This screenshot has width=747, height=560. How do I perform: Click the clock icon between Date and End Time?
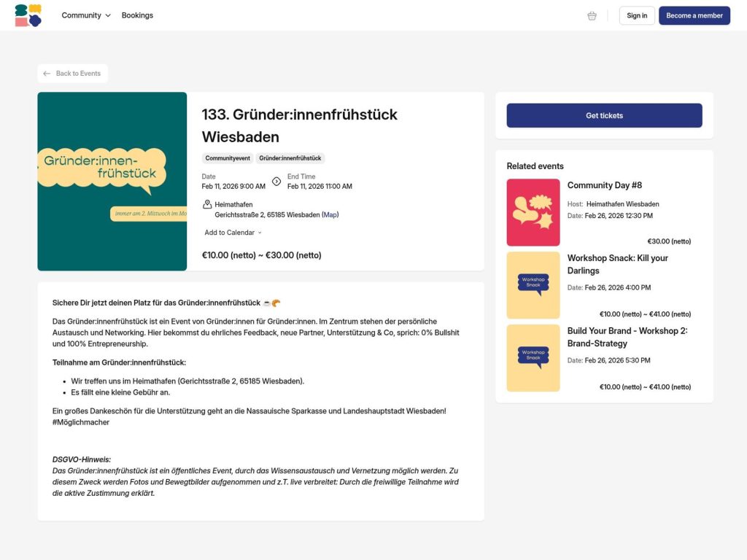coord(276,182)
